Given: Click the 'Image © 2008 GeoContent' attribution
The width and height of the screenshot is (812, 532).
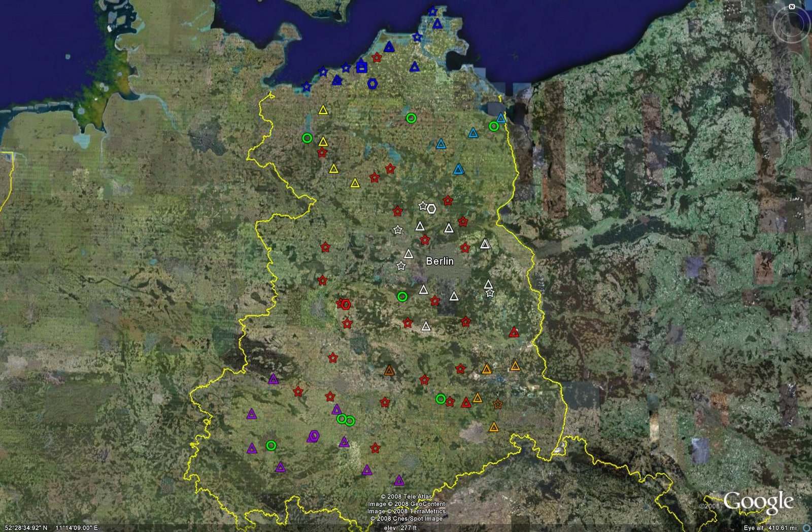Looking at the screenshot, I should coord(407,504).
